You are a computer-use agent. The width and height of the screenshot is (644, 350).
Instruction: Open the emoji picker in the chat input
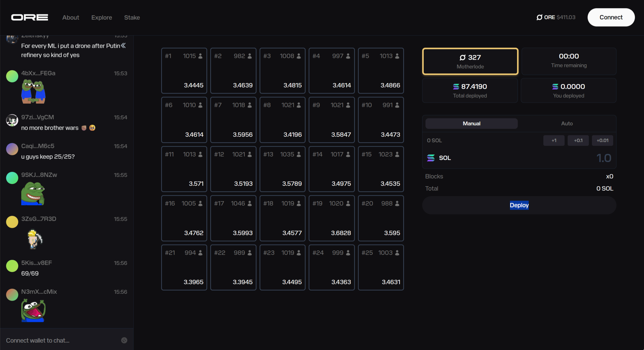(x=124, y=340)
